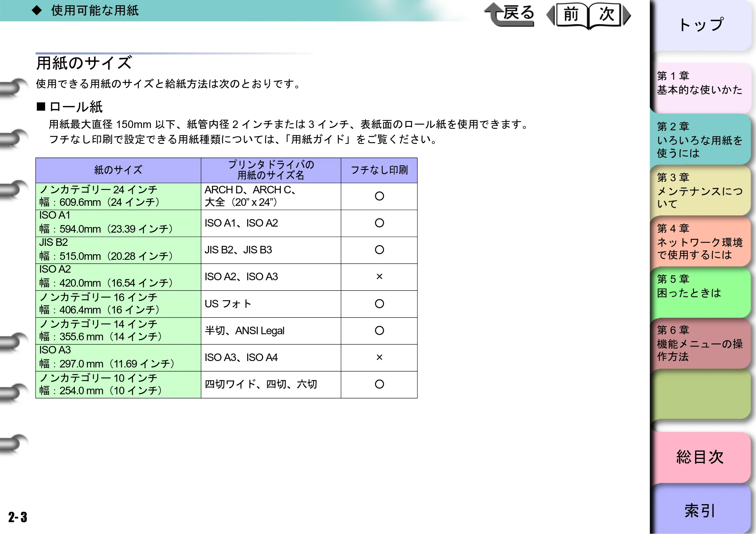Click the × mark in ISO A3 row

(x=380, y=357)
